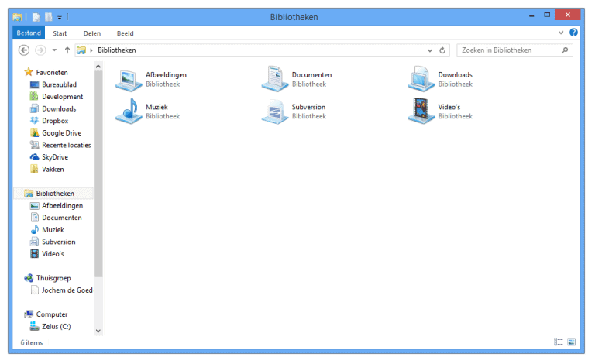Click the Bureaublad icon in sidebar
Image resolution: width=595 pixels, height=364 pixels.
[x=34, y=84]
